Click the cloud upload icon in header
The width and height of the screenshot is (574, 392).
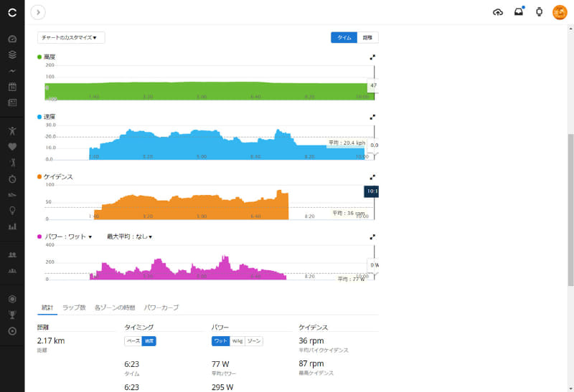pos(498,12)
